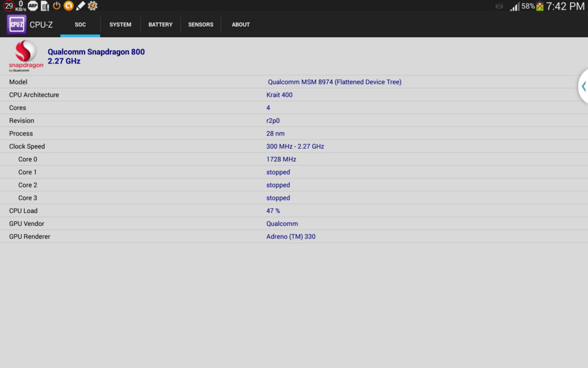Tap the Core 2 stopped value
Viewport: 588px width, 368px height.
coord(278,185)
